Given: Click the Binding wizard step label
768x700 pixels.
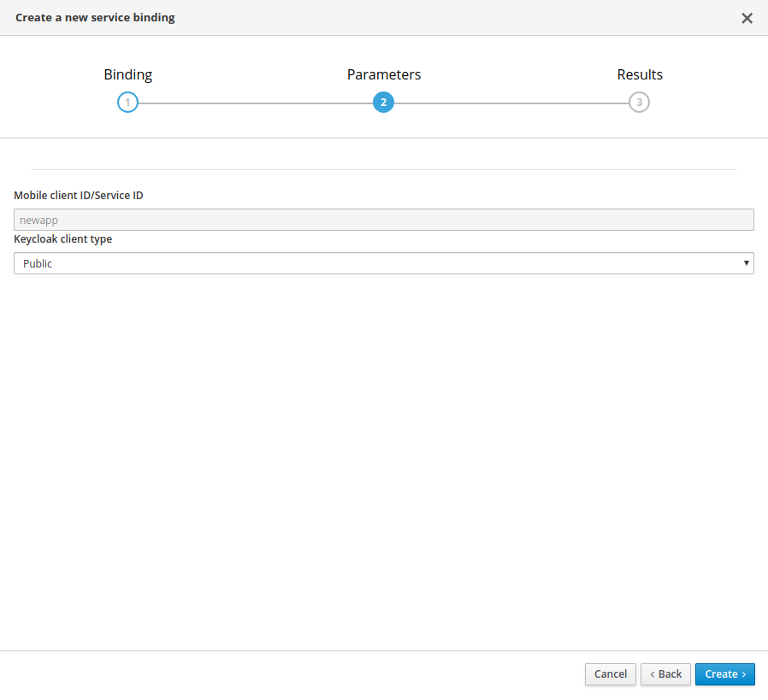Looking at the screenshot, I should [127, 74].
